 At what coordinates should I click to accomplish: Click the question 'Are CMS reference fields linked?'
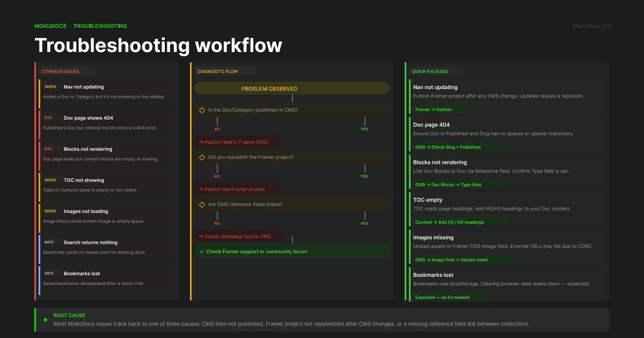point(245,204)
